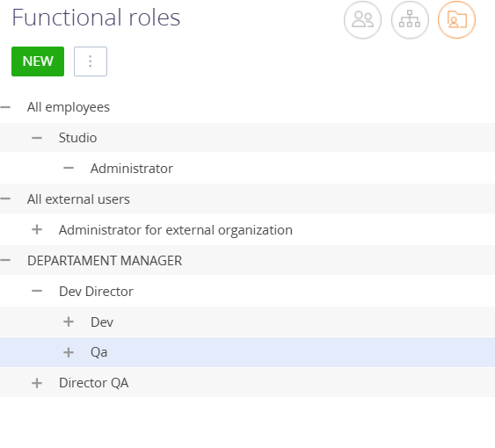Select the Functional roles folder icon

[x=456, y=20]
